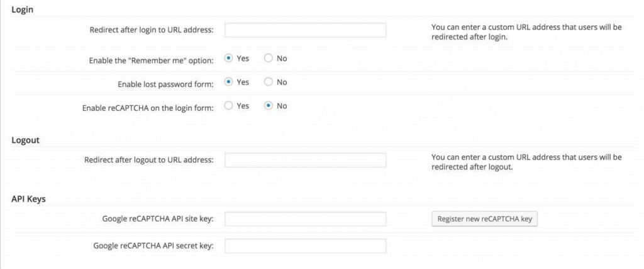Image resolution: width=644 pixels, height=269 pixels.
Task: Click the "Enable lost password form" label
Action: [165, 84]
